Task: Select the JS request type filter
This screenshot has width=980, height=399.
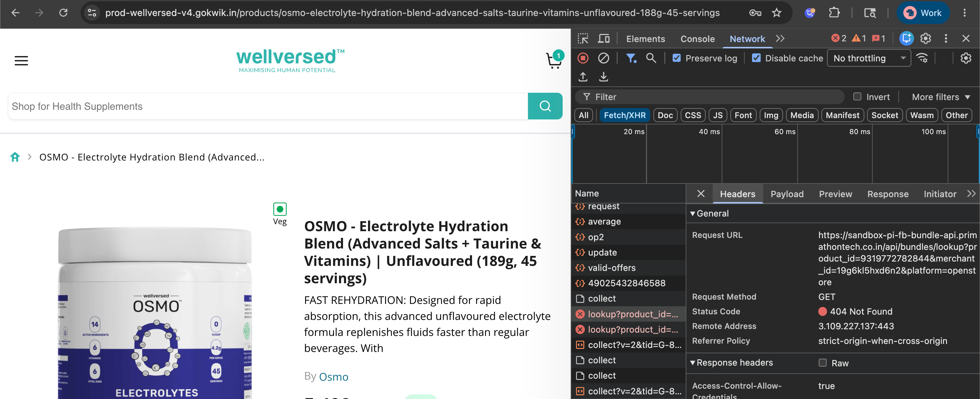Action: pos(717,115)
